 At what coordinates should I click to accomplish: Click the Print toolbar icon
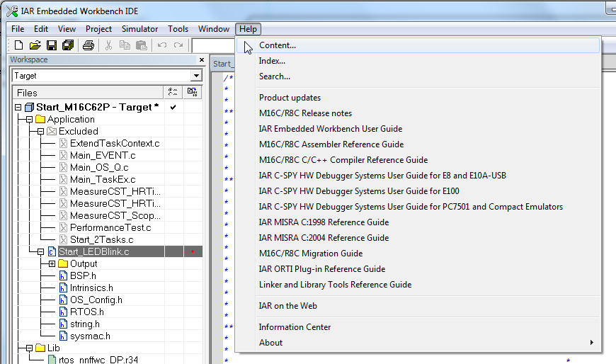tap(89, 45)
